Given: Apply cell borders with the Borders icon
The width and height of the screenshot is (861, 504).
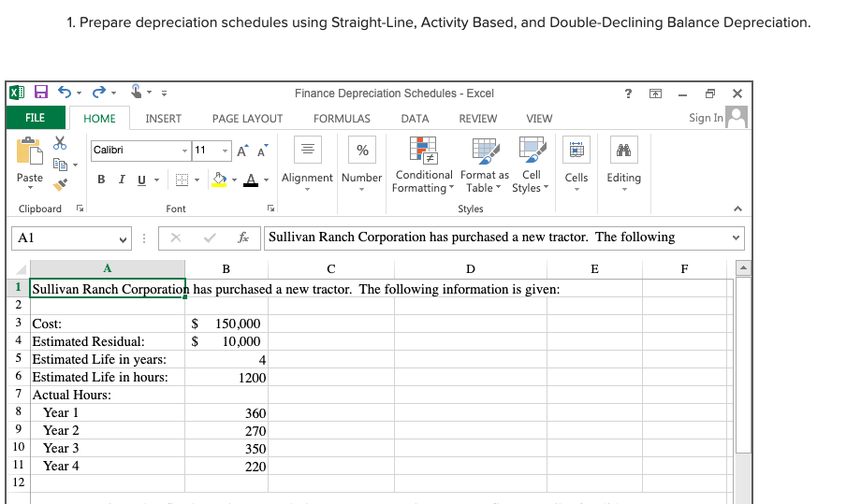Looking at the screenshot, I should (182, 180).
